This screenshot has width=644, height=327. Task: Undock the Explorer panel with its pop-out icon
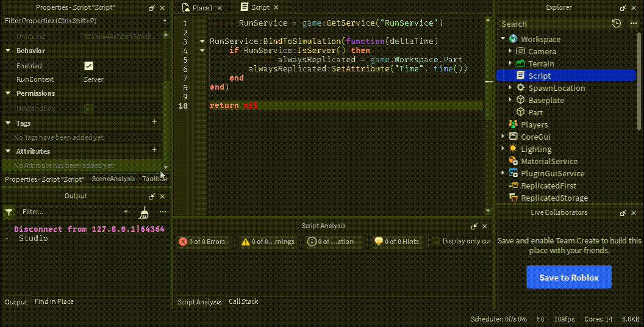coord(623,8)
